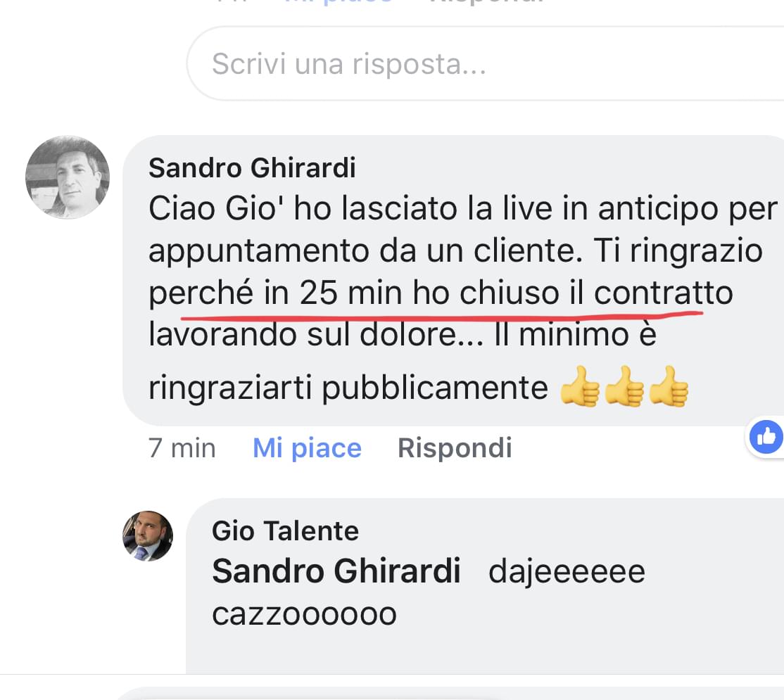This screenshot has width=784, height=700.
Task: Select Sandro's comment text bubble
Action: click(453, 280)
